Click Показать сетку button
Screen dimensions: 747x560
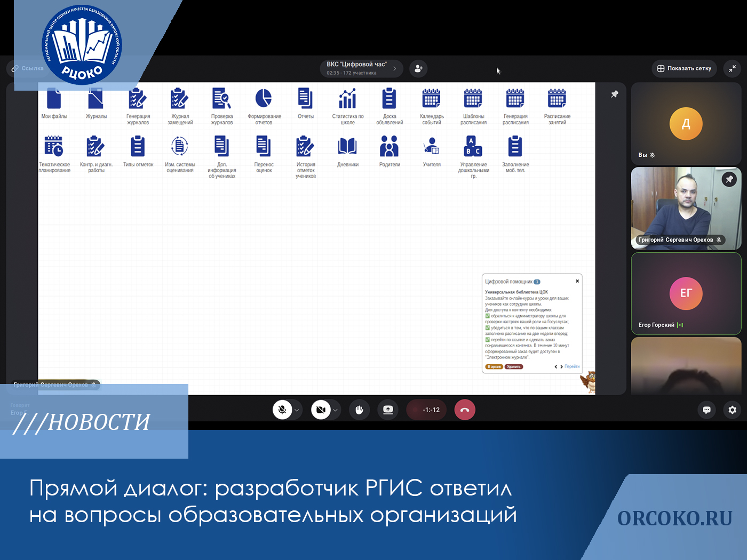[x=684, y=68]
